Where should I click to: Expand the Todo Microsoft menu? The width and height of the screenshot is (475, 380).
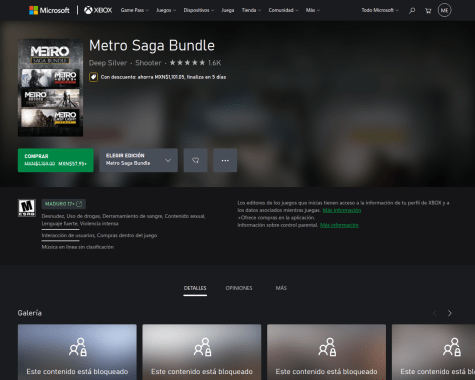(x=380, y=10)
